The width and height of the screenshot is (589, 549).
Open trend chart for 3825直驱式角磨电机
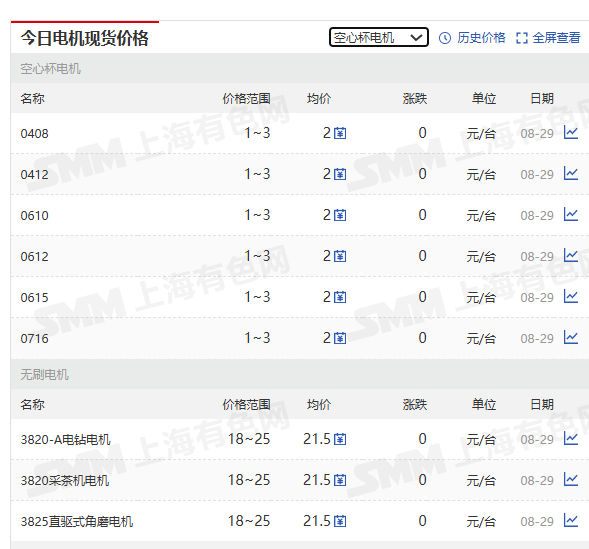(571, 520)
